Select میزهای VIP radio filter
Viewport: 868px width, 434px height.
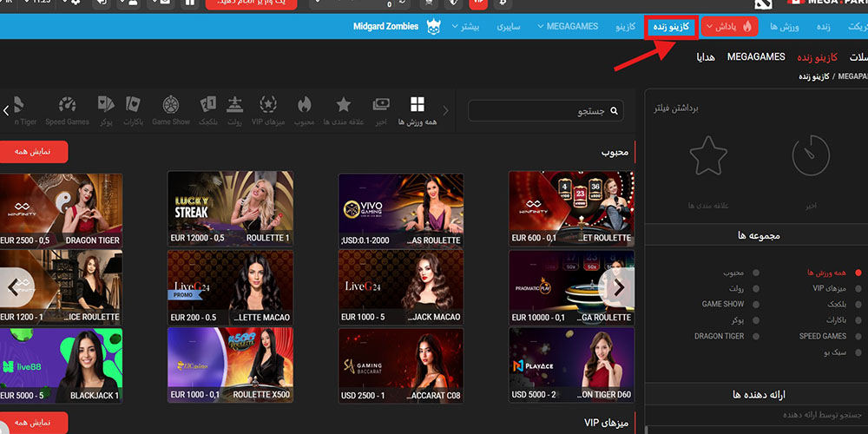pyautogui.click(x=858, y=288)
